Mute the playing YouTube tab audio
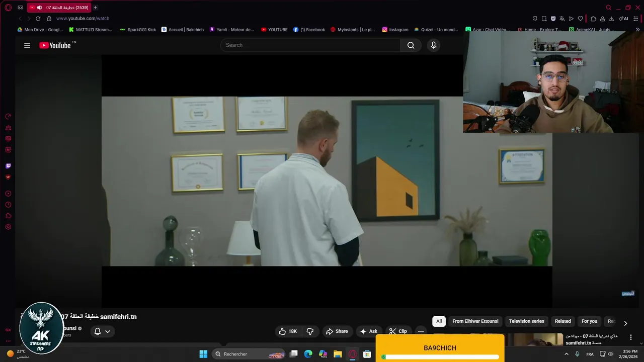This screenshot has height=362, width=644. [x=39, y=8]
